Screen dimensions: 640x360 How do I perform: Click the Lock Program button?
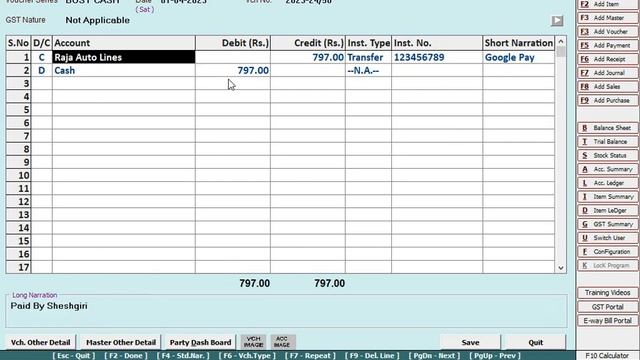[608, 266]
